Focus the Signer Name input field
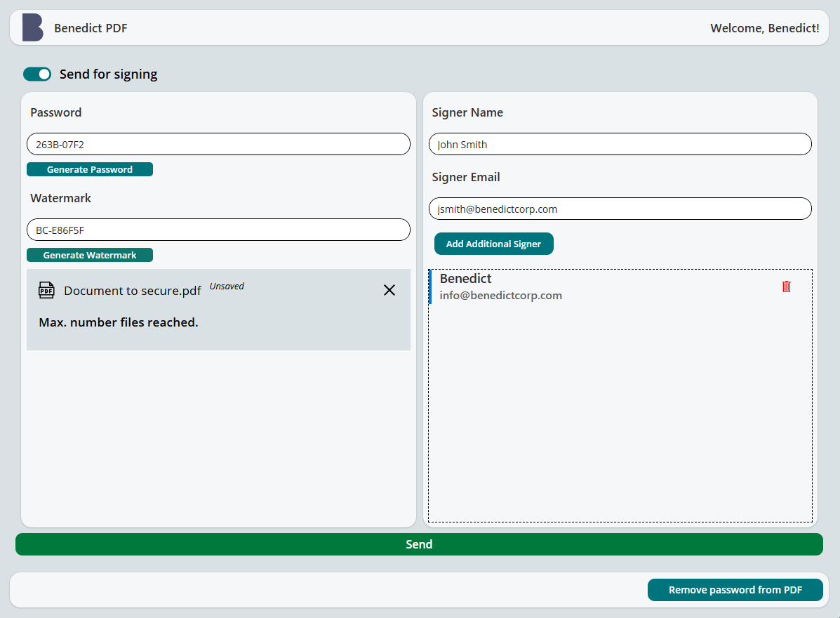This screenshot has height=618, width=840. tap(620, 144)
